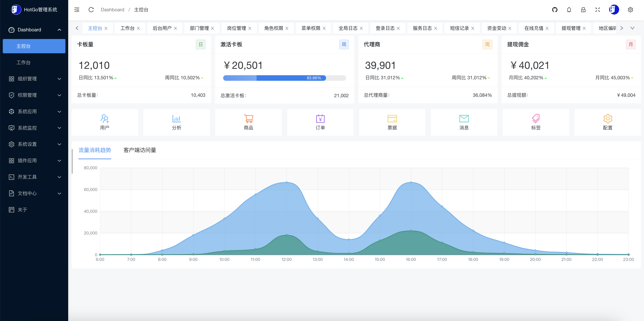Close the 角色权限 tab

pos(287,29)
